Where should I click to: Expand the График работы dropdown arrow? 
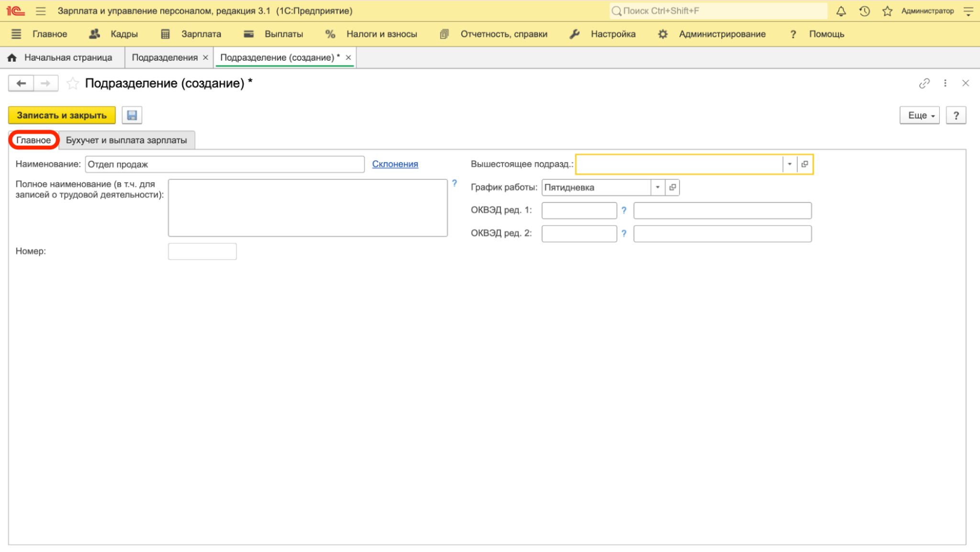[x=657, y=187]
